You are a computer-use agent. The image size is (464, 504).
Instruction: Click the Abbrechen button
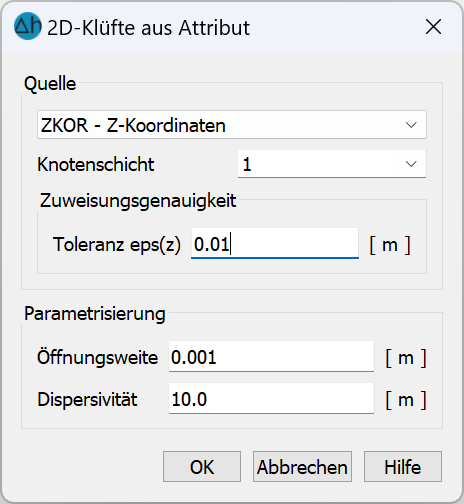[302, 467]
